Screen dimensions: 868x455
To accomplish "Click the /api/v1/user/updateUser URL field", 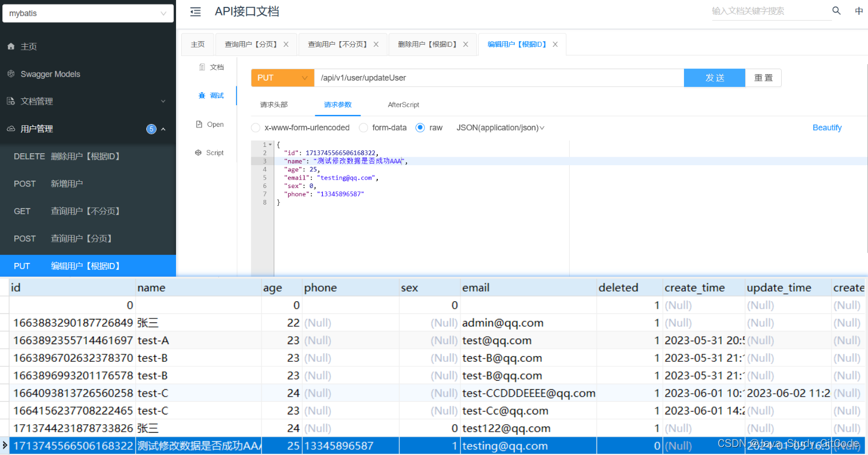I will pos(499,78).
